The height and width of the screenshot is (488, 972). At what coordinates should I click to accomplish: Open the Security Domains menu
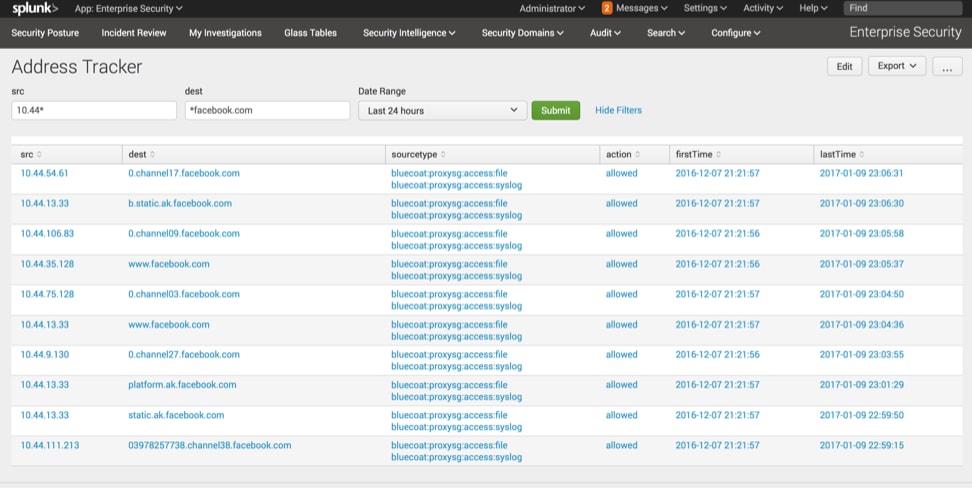coord(523,33)
